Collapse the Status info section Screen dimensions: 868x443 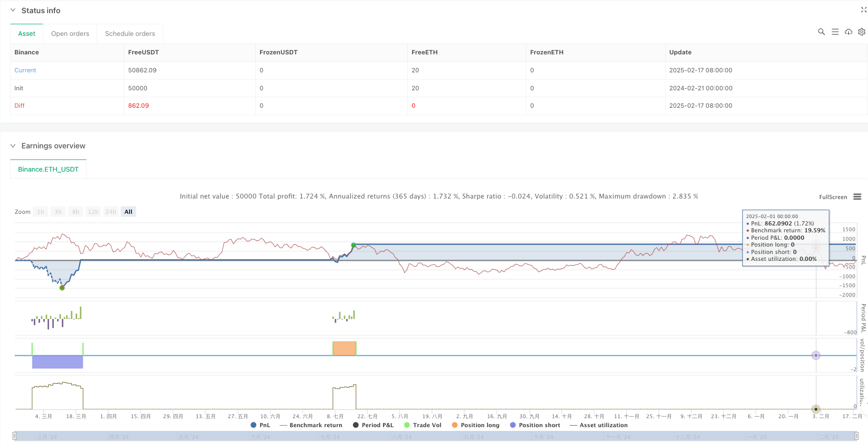pos(13,11)
